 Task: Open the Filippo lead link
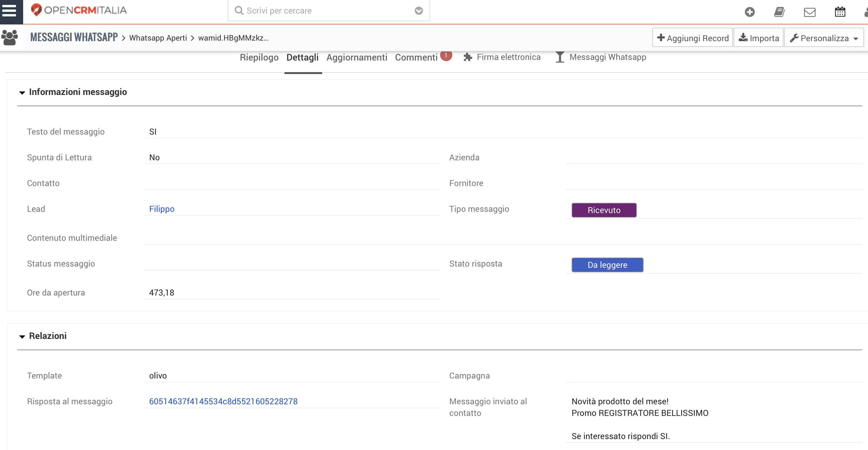[x=162, y=209]
